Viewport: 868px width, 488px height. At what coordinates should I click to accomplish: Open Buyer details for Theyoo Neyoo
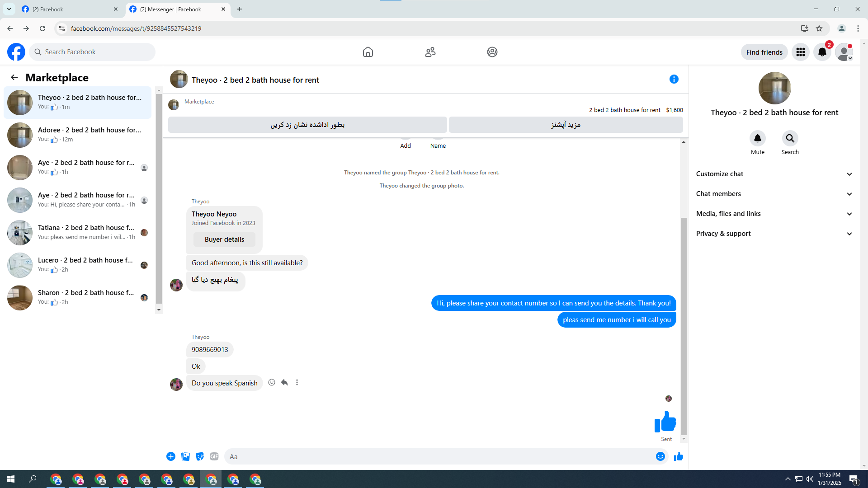(224, 239)
